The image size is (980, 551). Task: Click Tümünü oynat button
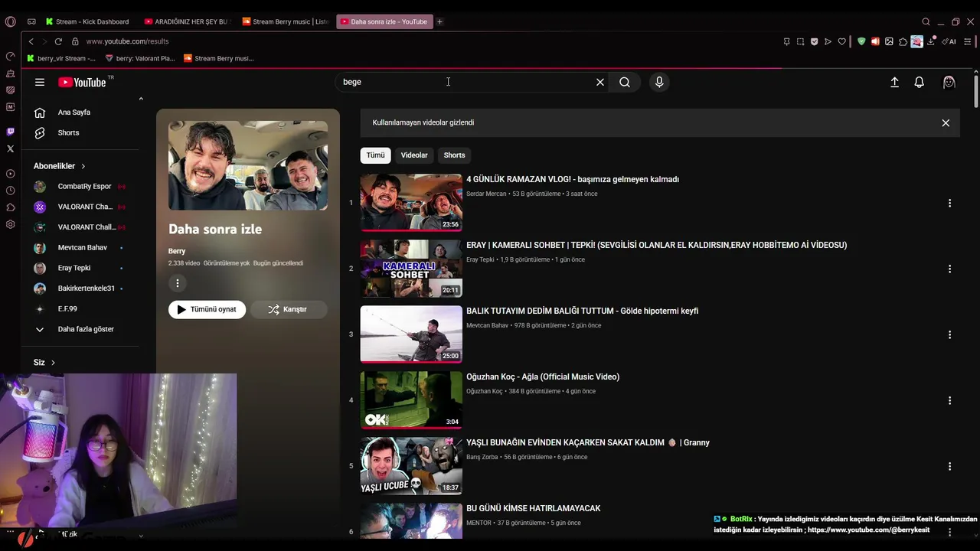tap(207, 309)
